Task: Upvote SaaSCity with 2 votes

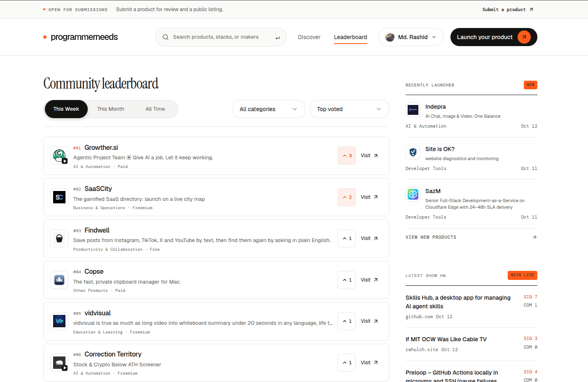Action: click(347, 197)
